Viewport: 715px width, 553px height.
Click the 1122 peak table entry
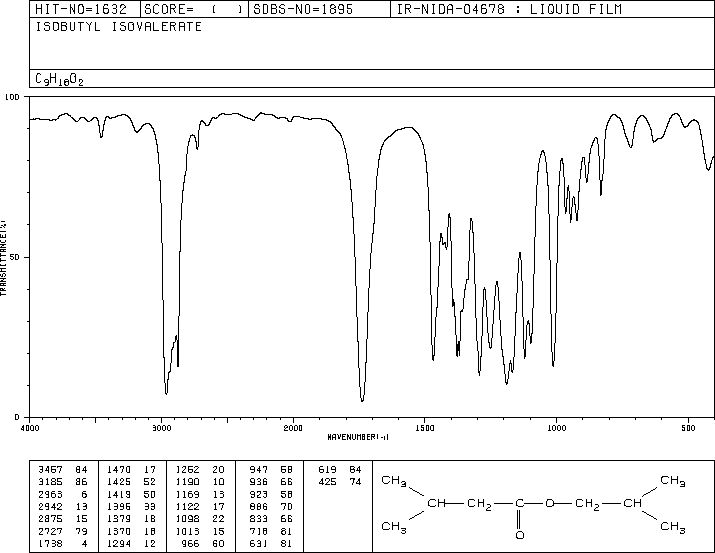[x=200, y=506]
